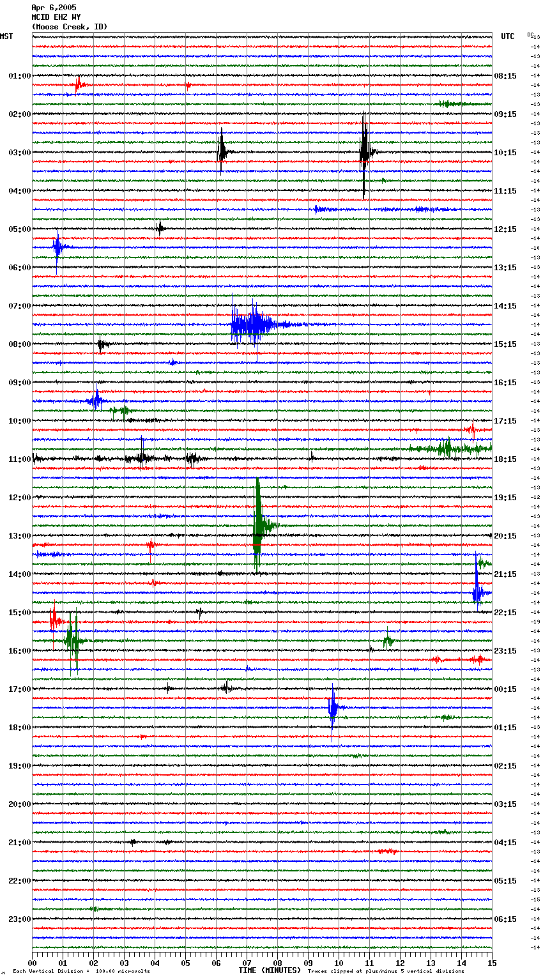
Task: Click the "15" minute tick label
Action: click(492, 963)
